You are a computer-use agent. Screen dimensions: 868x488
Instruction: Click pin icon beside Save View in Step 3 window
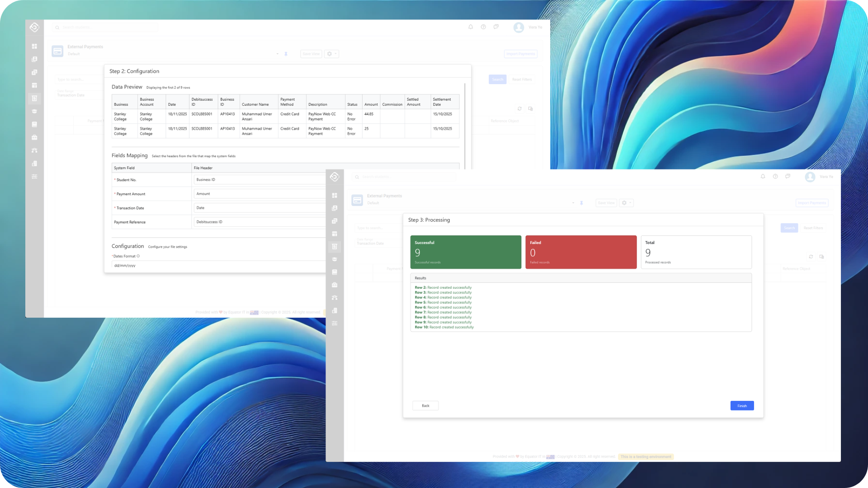[x=581, y=203]
